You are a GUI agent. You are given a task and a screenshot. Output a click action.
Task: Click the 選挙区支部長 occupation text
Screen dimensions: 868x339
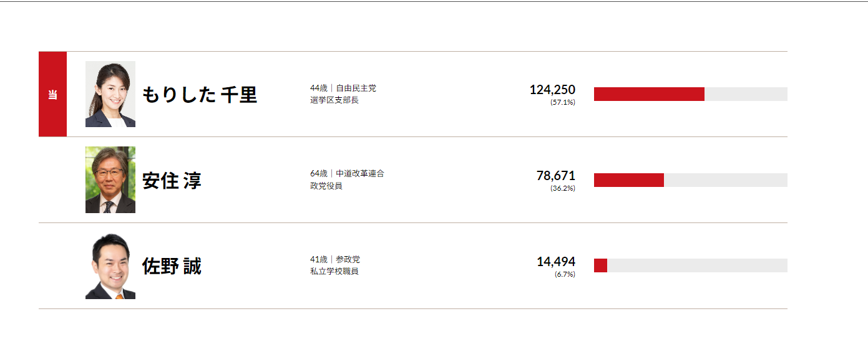[x=334, y=100]
